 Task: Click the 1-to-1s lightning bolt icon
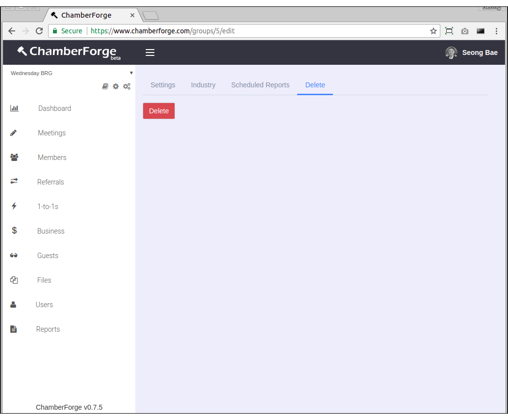pos(14,206)
